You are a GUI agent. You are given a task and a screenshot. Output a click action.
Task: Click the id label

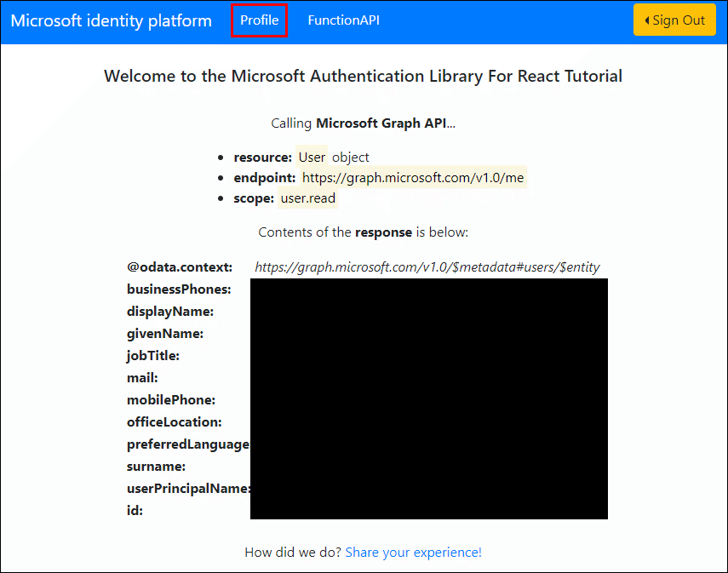tap(135, 511)
